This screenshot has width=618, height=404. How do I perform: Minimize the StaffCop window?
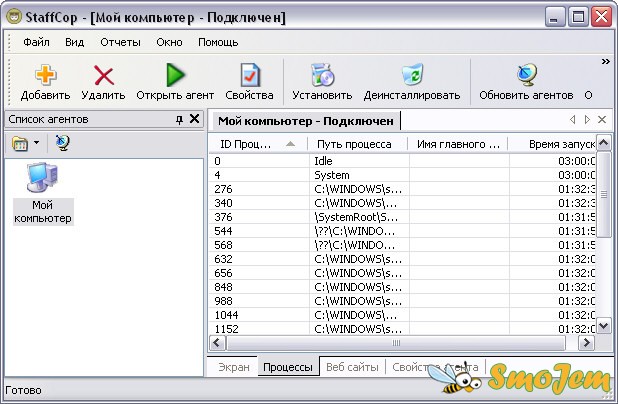(554, 17)
